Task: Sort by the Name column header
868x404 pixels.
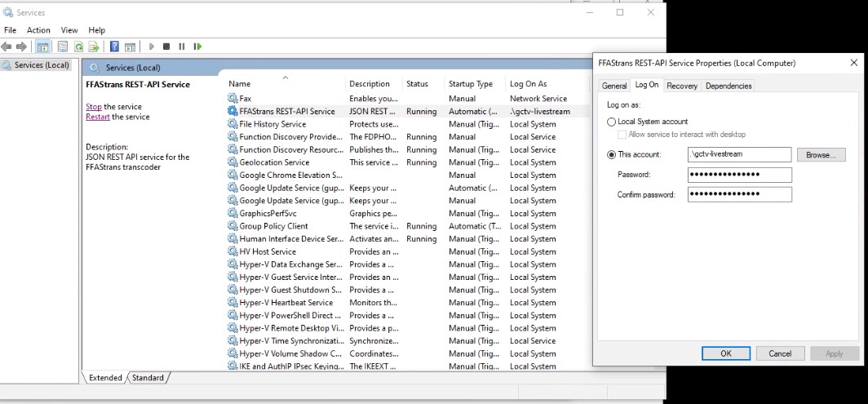Action: point(285,84)
